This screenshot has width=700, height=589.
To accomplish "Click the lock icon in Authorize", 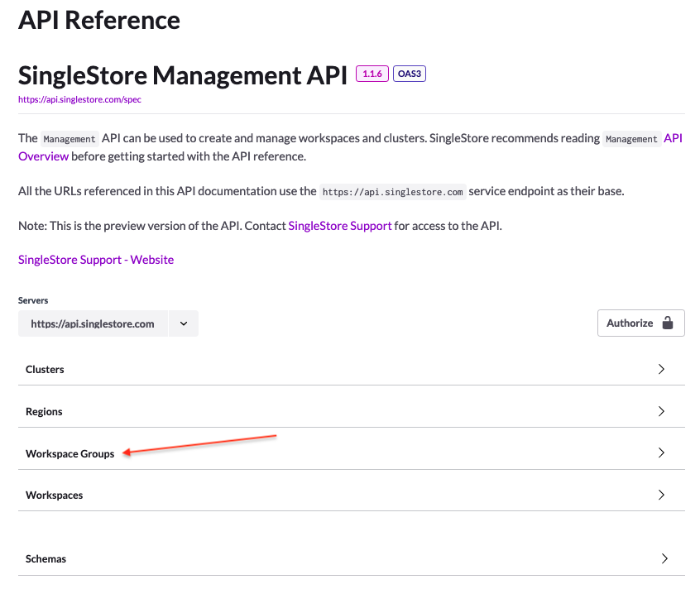I will point(668,322).
